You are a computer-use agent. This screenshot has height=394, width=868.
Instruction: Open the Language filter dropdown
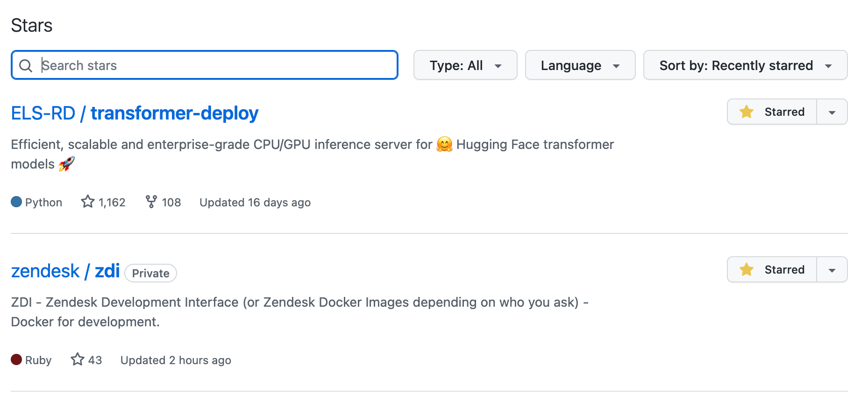coord(580,65)
